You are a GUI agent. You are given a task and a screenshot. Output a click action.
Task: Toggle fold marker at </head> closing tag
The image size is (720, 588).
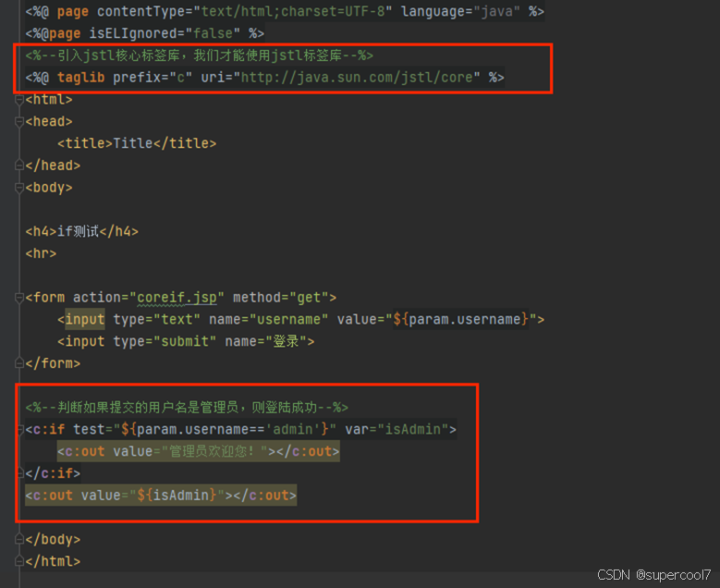[18, 165]
